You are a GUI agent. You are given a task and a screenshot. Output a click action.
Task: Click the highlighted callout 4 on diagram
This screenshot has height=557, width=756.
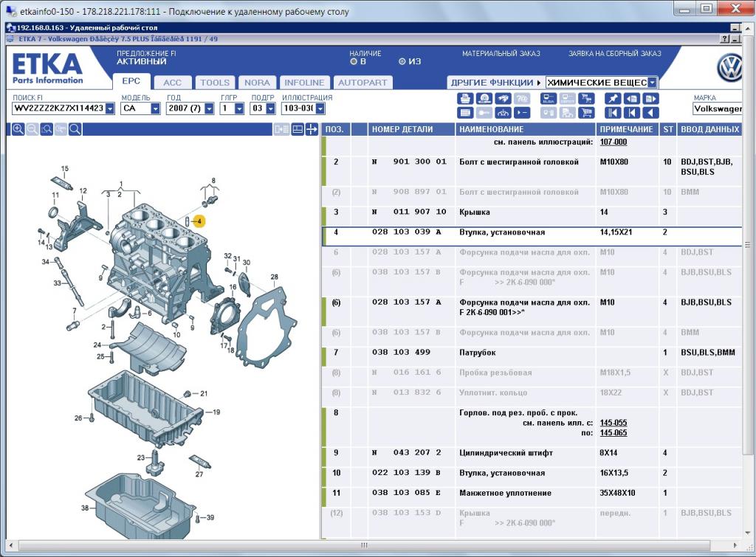[x=199, y=221]
